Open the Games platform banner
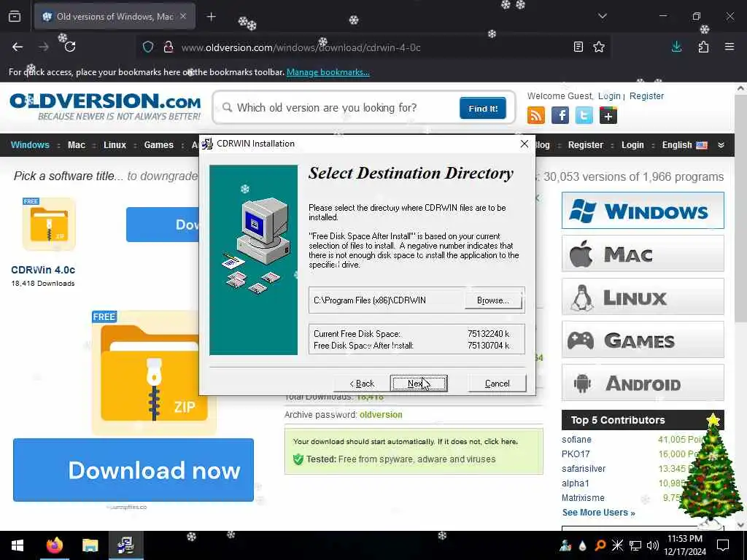Viewport: 747px width, 560px height. click(643, 340)
